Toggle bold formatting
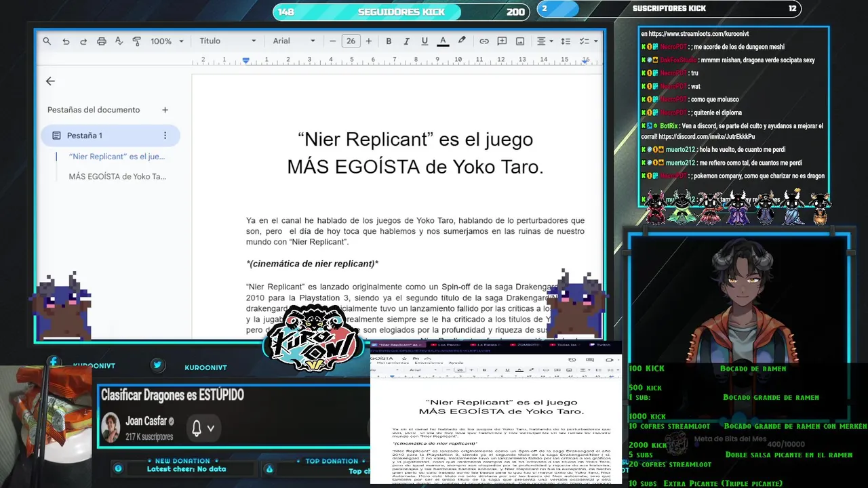 point(389,41)
